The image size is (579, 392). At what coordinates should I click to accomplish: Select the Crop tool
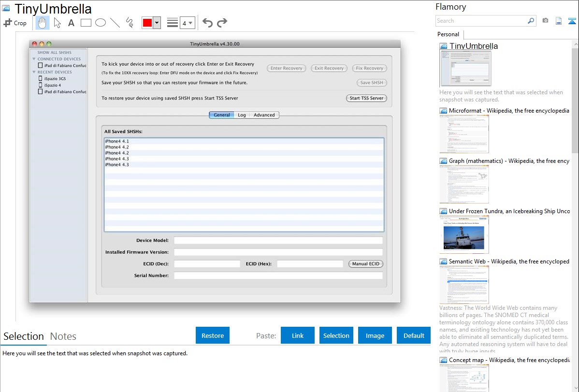click(x=15, y=23)
